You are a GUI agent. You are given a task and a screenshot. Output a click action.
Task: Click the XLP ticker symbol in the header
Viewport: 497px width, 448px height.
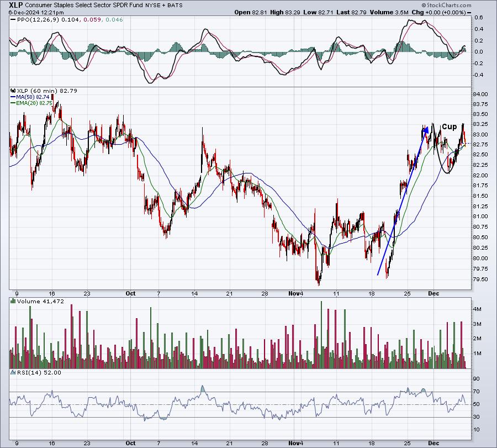tap(15, 5)
